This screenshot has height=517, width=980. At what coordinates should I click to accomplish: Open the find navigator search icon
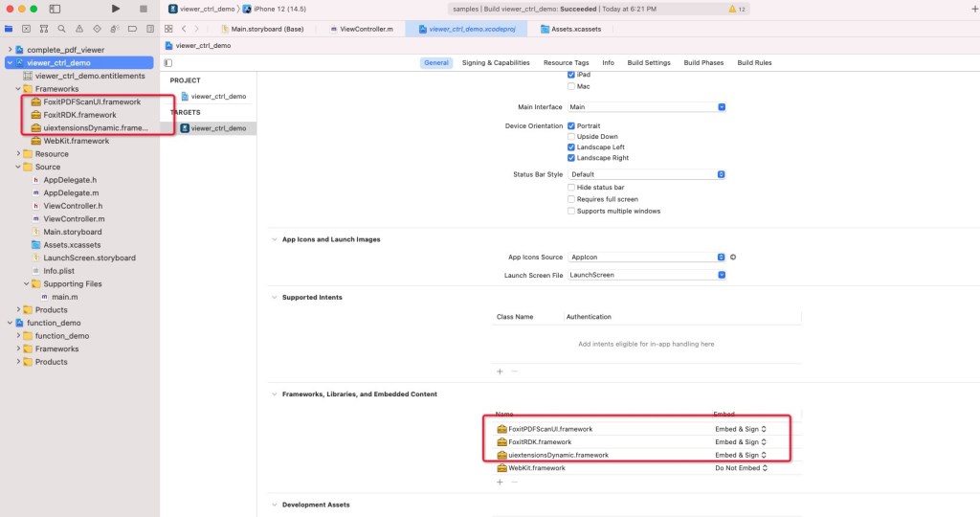click(61, 29)
